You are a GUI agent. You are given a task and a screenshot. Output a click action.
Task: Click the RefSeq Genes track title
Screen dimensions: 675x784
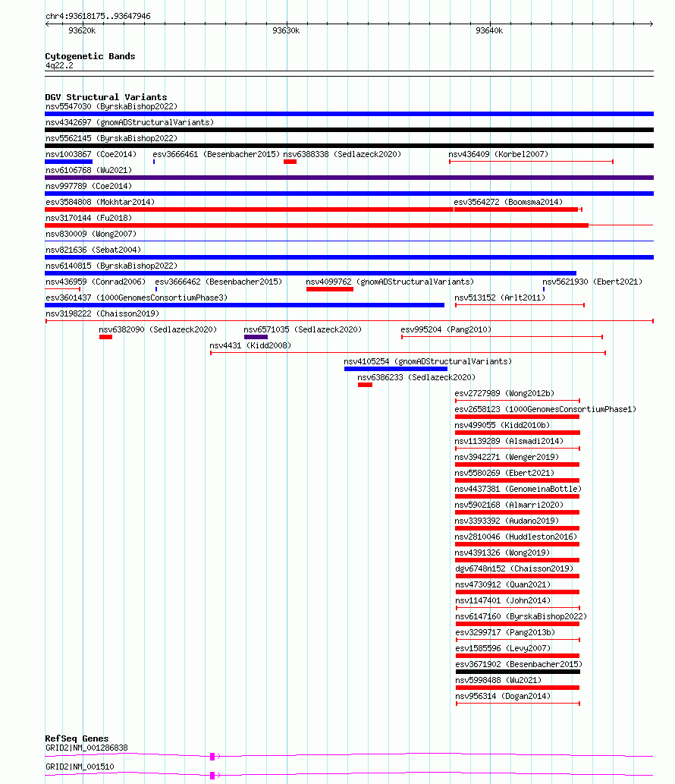77,738
